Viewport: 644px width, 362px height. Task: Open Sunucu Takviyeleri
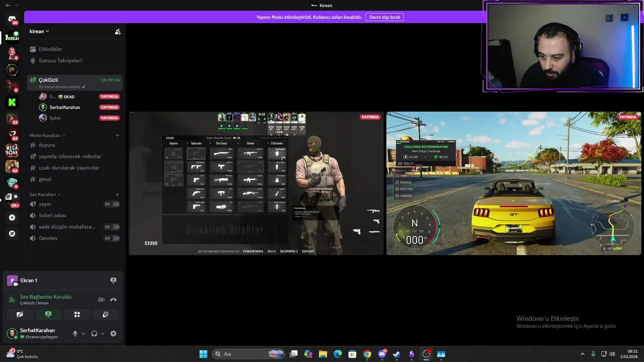click(74, 60)
